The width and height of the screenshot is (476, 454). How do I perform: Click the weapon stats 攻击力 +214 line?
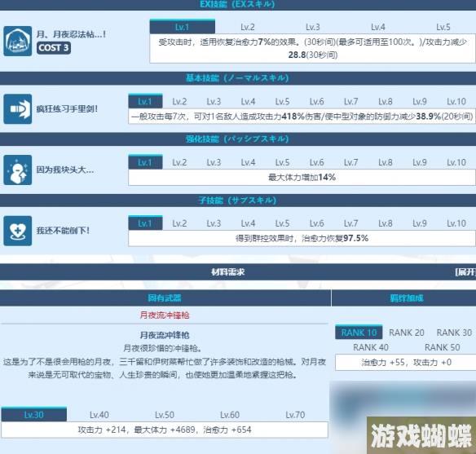pos(165,430)
